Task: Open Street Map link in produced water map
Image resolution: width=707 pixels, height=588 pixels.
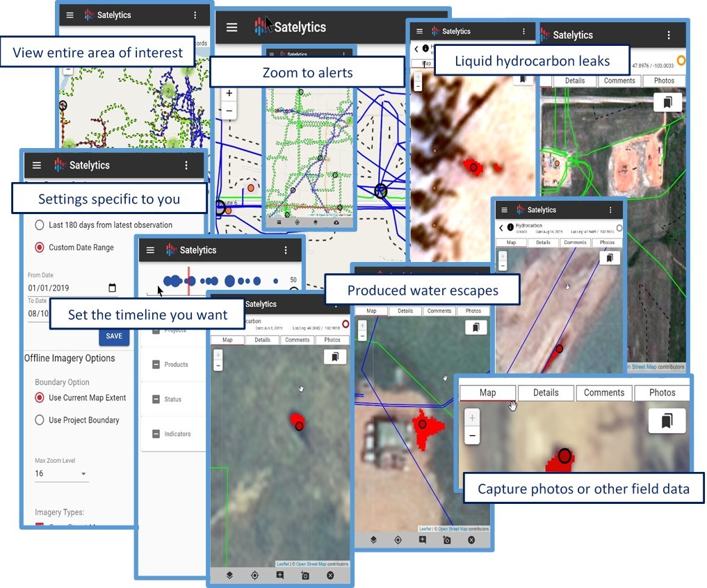Action: click(x=453, y=528)
